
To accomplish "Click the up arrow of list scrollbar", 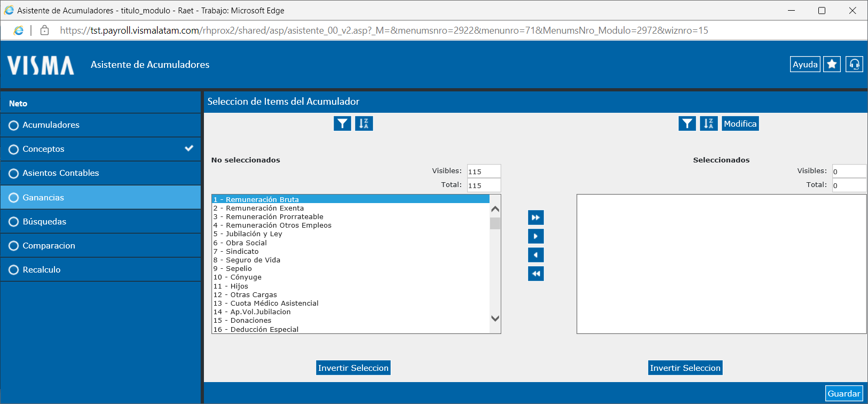I will click(495, 209).
